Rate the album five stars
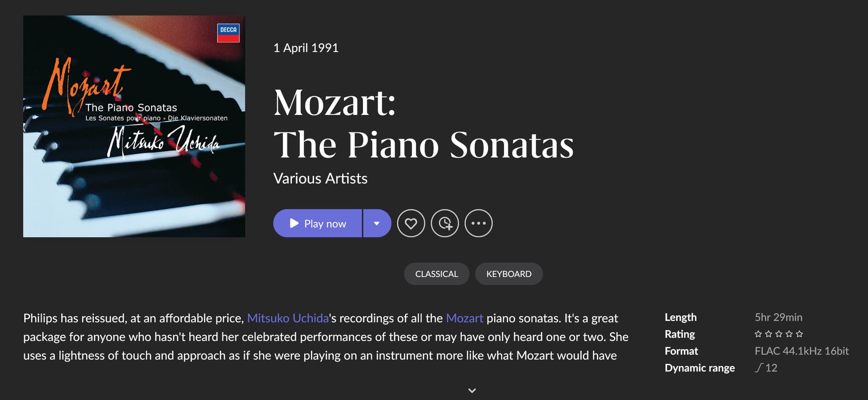This screenshot has height=400, width=868. point(799,334)
